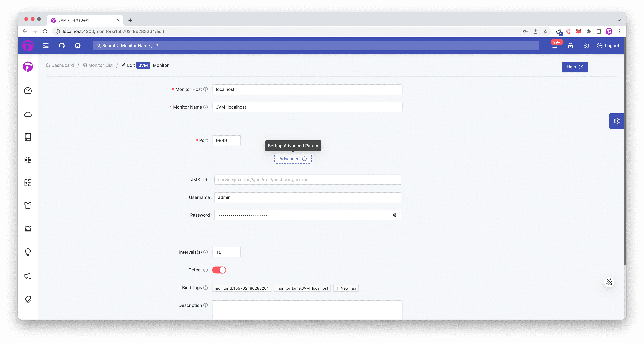
Task: Click the sidebar HertzBeat logo
Action: point(28,67)
